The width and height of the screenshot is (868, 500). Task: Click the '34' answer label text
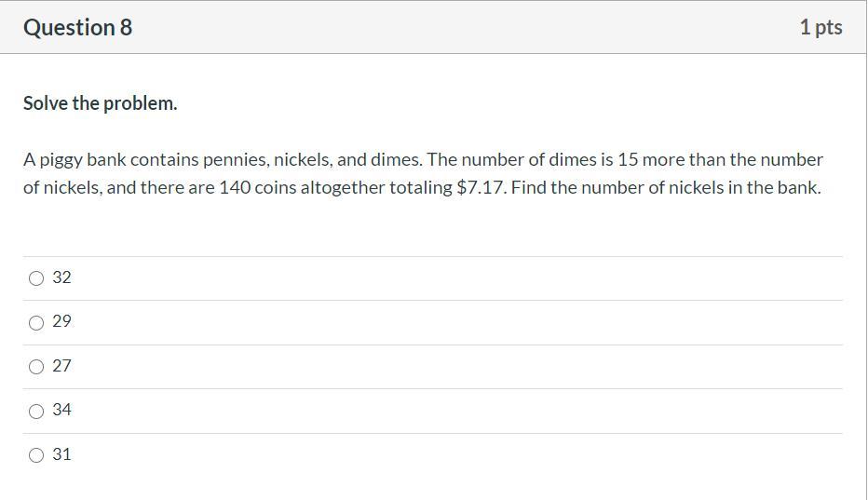[x=61, y=410]
